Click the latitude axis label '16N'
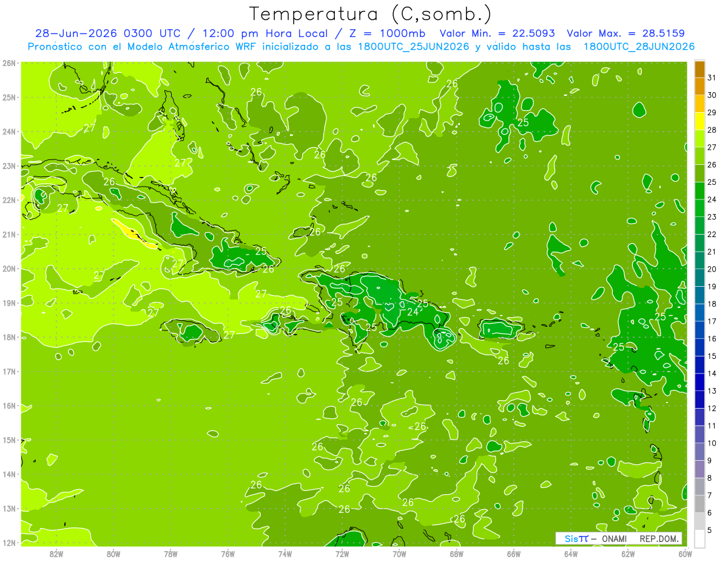 8,406
